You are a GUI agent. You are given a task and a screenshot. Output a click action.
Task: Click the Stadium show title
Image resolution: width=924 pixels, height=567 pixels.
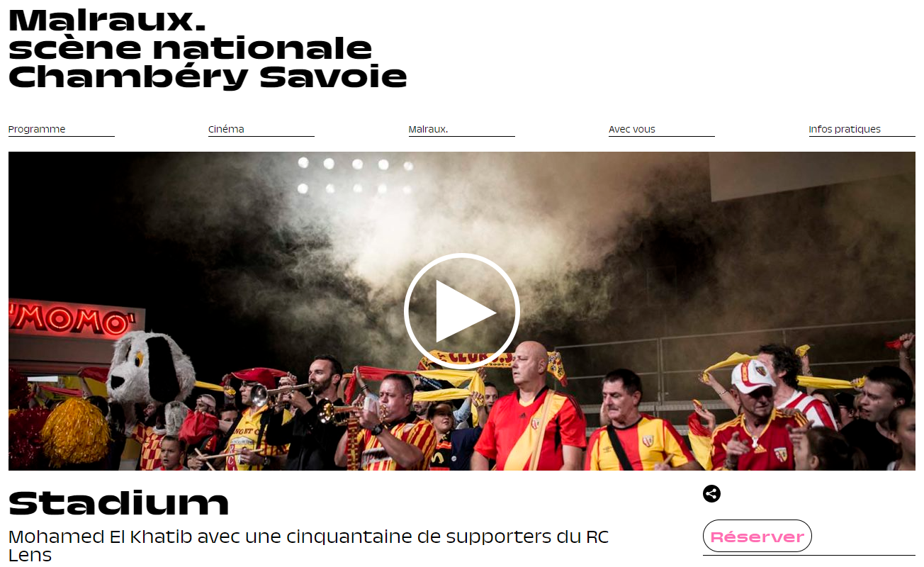[x=118, y=503]
